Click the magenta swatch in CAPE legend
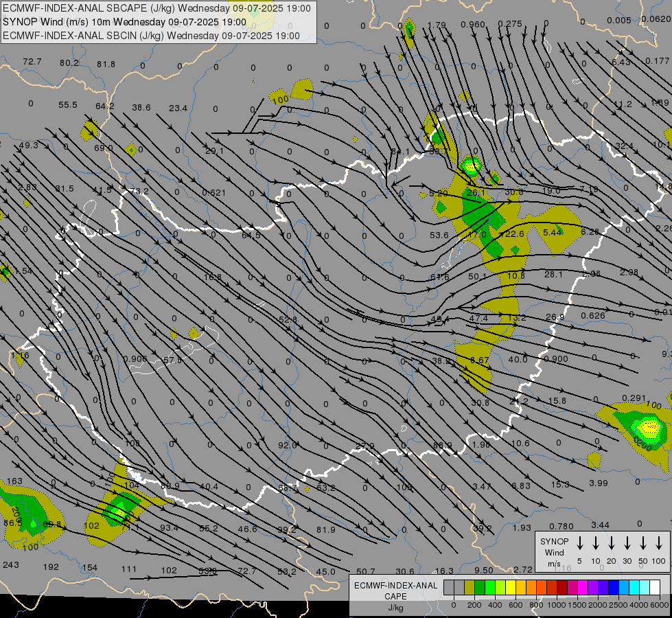 (x=583, y=588)
